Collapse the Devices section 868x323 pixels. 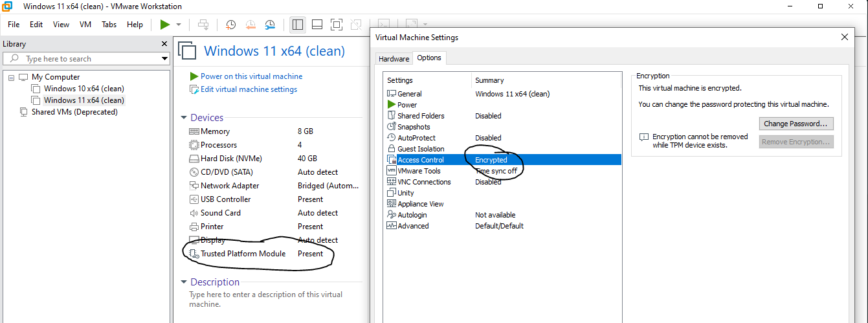click(184, 118)
